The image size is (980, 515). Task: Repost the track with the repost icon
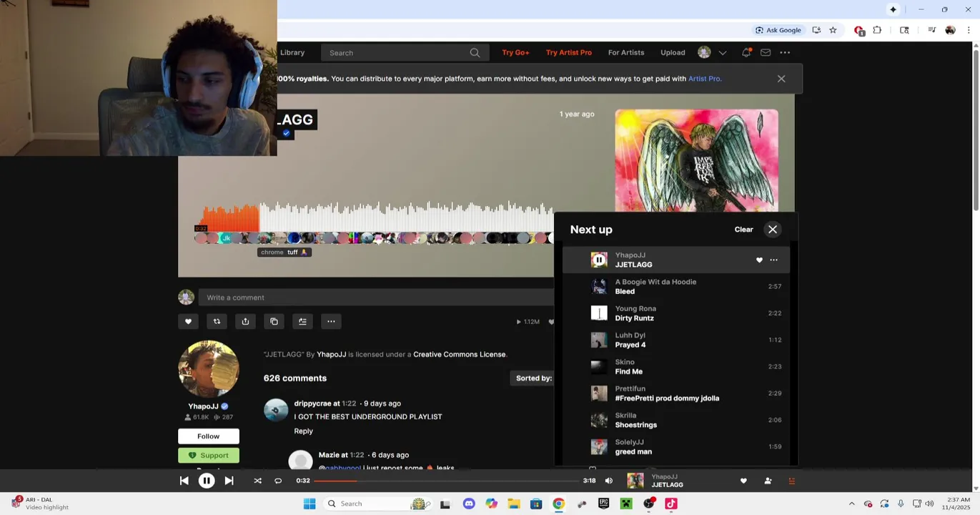(x=217, y=321)
